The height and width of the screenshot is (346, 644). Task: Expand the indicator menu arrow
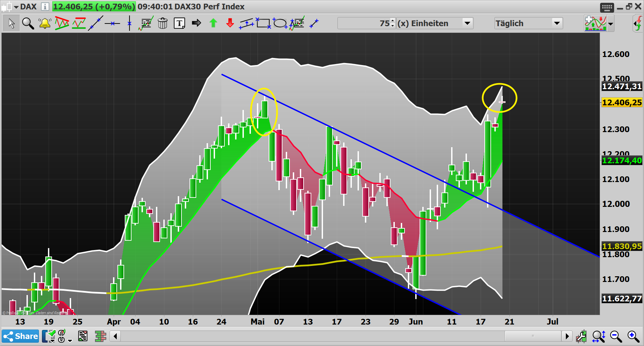[611, 23]
